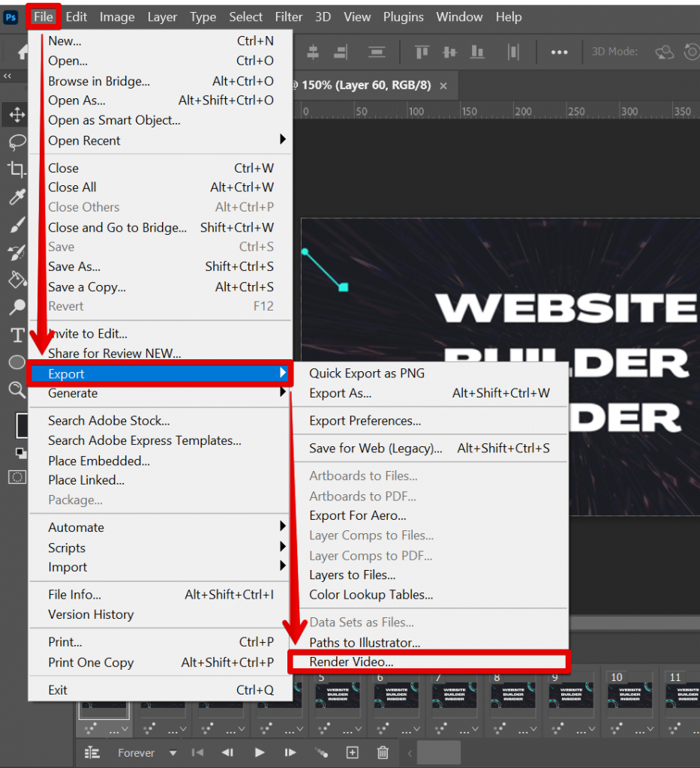Select the Crop tool

click(x=17, y=169)
